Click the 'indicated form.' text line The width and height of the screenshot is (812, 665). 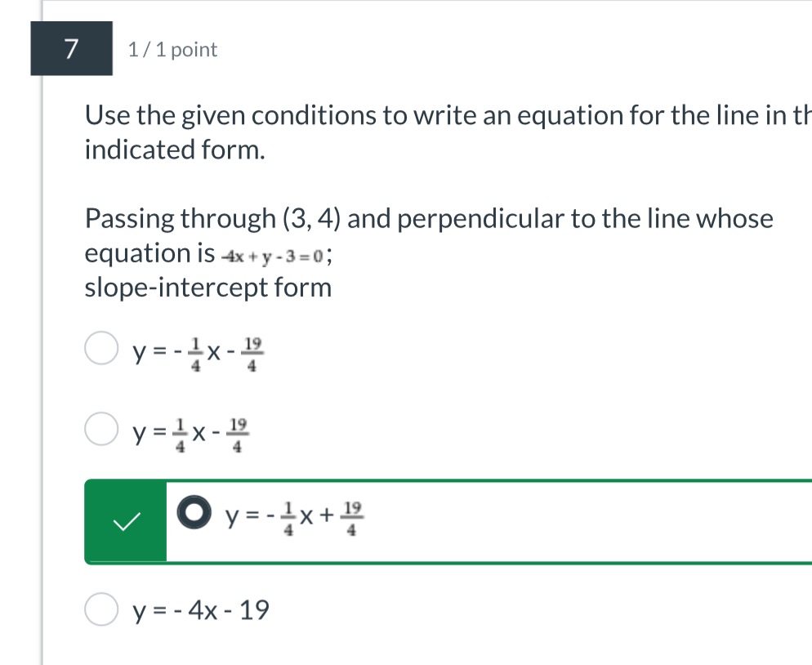175,150
